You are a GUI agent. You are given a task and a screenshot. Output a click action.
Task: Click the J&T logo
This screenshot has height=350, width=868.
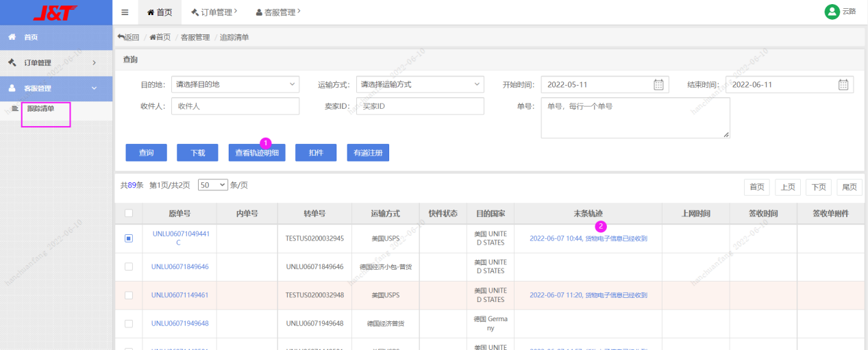pos(55,12)
